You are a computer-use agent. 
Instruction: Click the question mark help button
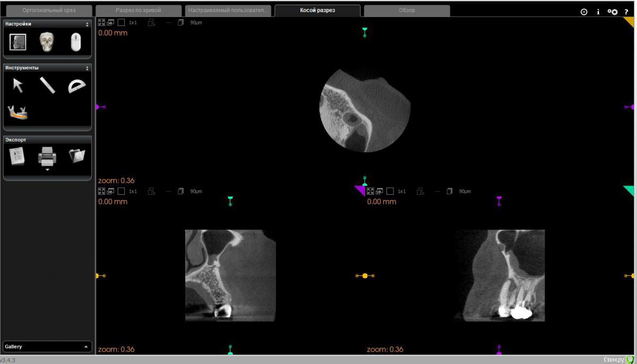point(626,12)
